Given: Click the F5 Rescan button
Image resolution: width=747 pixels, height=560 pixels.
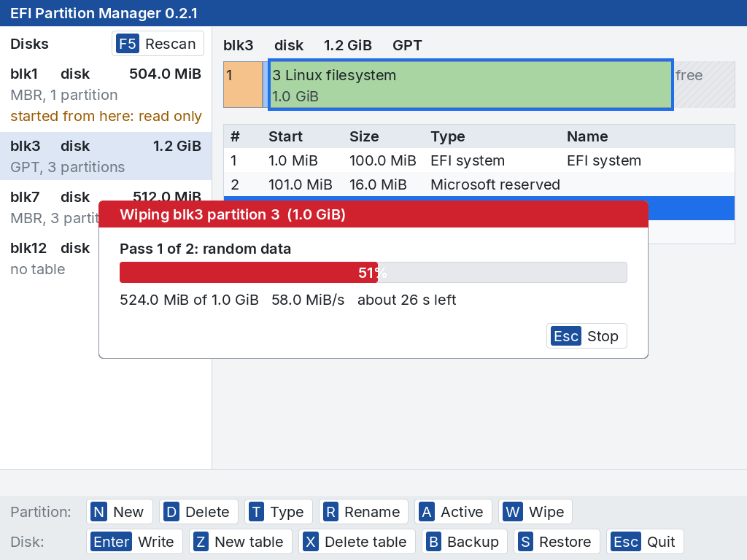Looking at the screenshot, I should [x=158, y=44].
